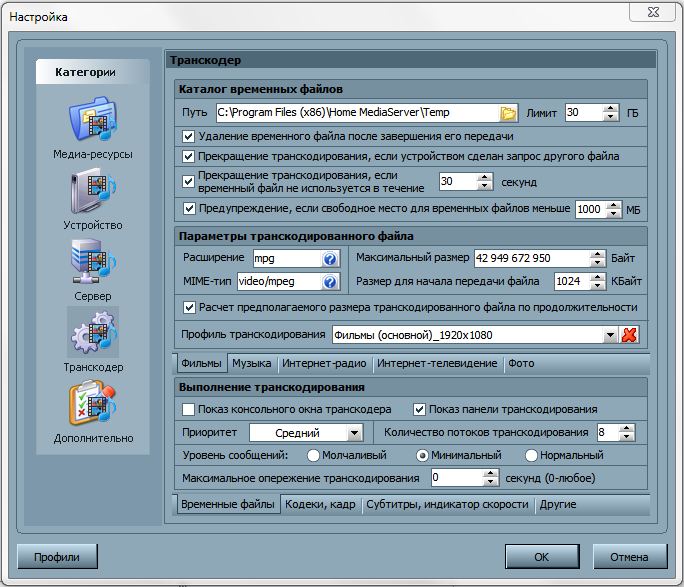Click the help icon beside Расширение field
This screenshot has width=684, height=587.
[330, 259]
